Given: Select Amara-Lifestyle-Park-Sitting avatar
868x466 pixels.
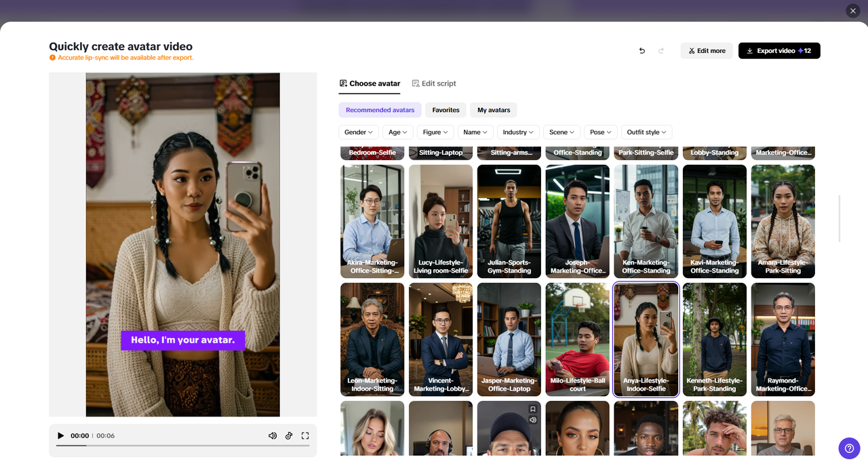Looking at the screenshot, I should click(783, 221).
